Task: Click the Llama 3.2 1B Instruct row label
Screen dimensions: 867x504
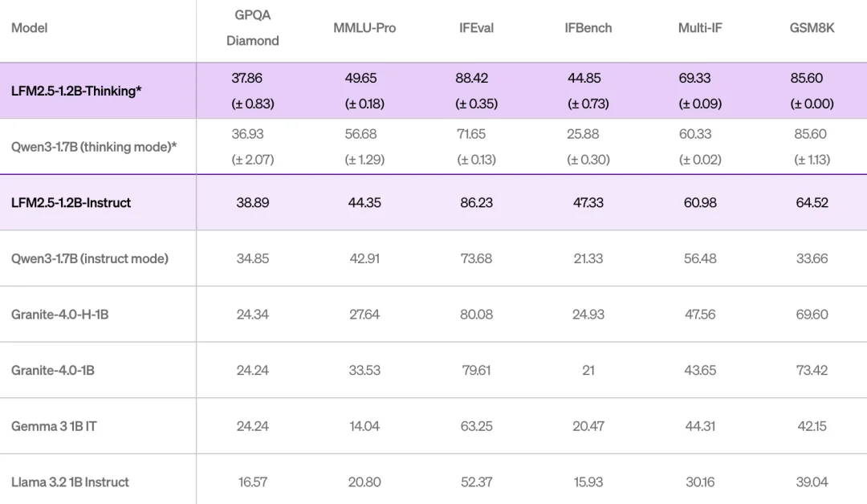Action: pyautogui.click(x=70, y=482)
